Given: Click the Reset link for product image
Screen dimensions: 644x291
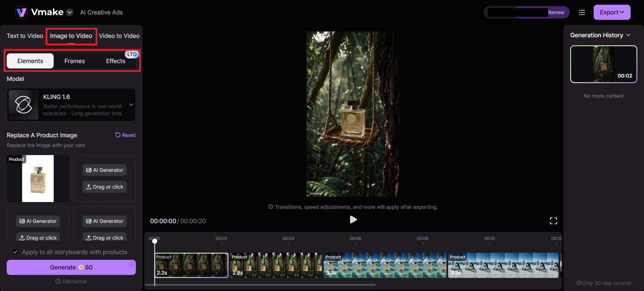Looking at the screenshot, I should click(x=125, y=135).
